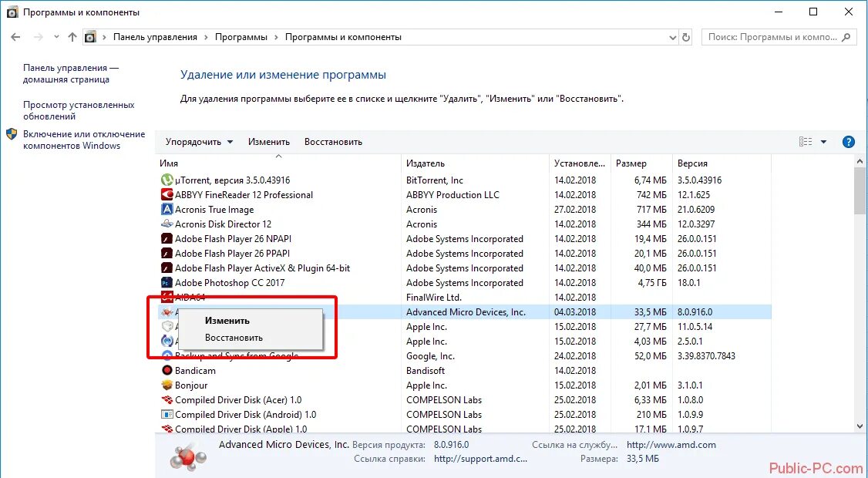The width and height of the screenshot is (868, 478).
Task: Sort by the Версия column header
Action: click(722, 163)
